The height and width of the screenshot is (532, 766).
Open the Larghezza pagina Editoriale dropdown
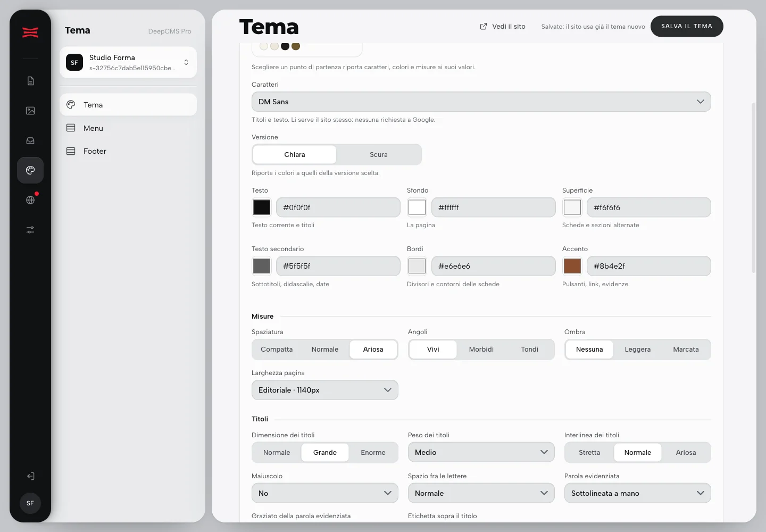[x=325, y=390]
